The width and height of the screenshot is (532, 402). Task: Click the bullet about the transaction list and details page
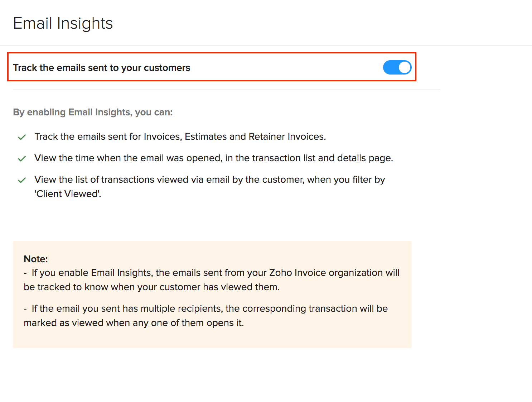[213, 158]
